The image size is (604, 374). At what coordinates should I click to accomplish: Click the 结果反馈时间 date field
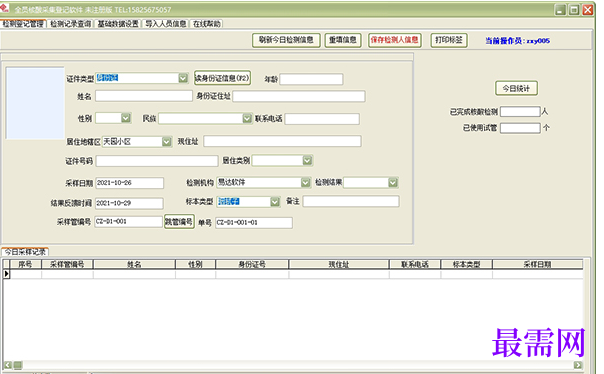pyautogui.click(x=129, y=203)
